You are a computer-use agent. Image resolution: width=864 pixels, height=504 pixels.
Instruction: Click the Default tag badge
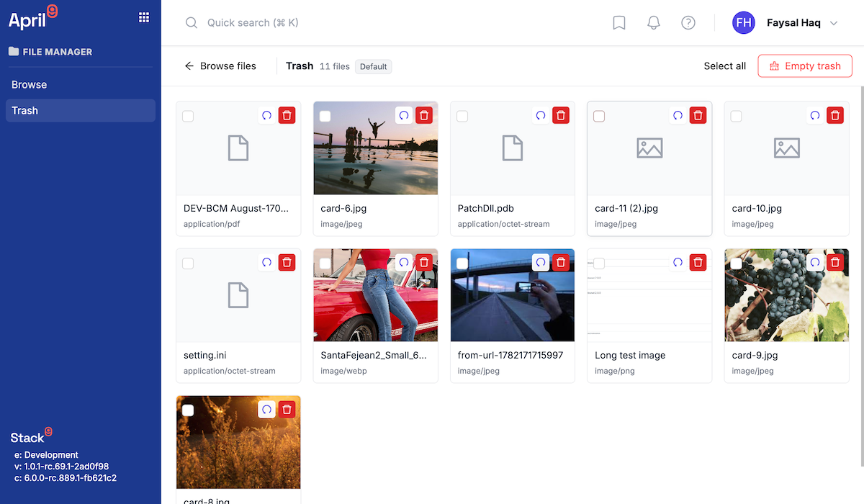click(374, 66)
